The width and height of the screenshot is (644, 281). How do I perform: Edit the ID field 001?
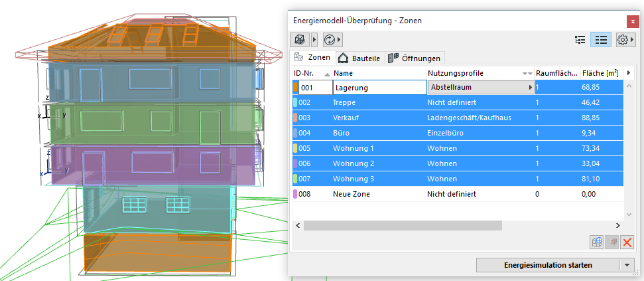point(315,87)
